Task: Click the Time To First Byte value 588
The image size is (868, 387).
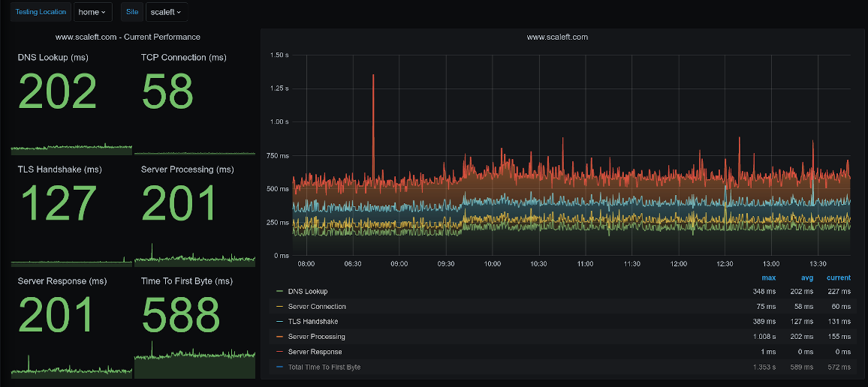Action: 181,315
